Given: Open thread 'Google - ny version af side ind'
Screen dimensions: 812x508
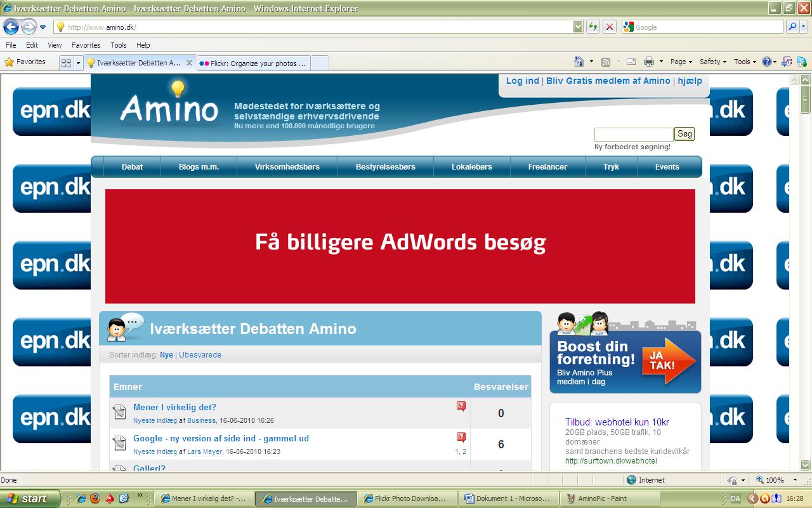Looking at the screenshot, I should [x=221, y=438].
